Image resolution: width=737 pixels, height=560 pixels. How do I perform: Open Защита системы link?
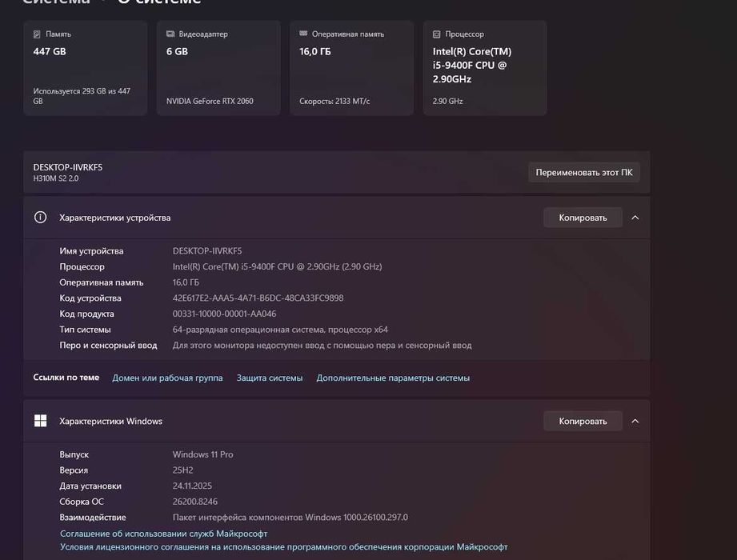(270, 378)
